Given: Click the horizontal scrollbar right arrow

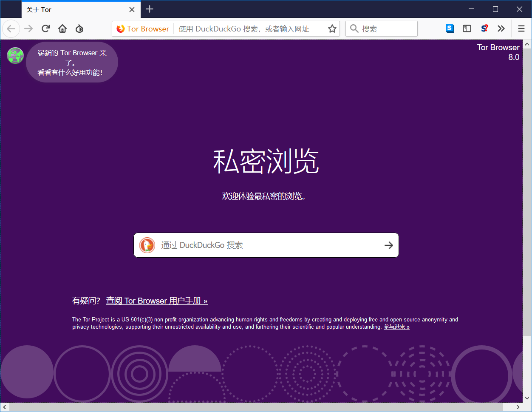Looking at the screenshot, I should point(518,407).
